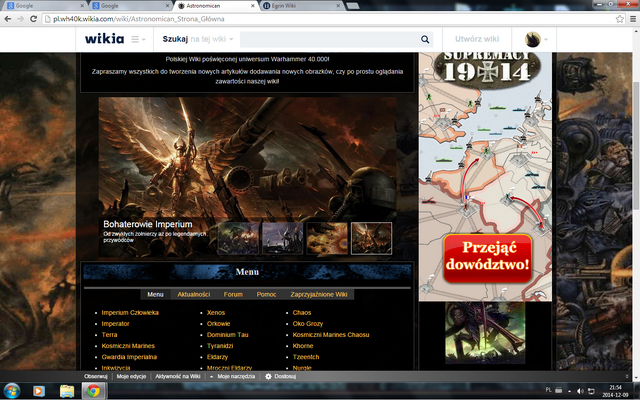Open the Dominium Tau link
The width and height of the screenshot is (640, 400).
227,335
